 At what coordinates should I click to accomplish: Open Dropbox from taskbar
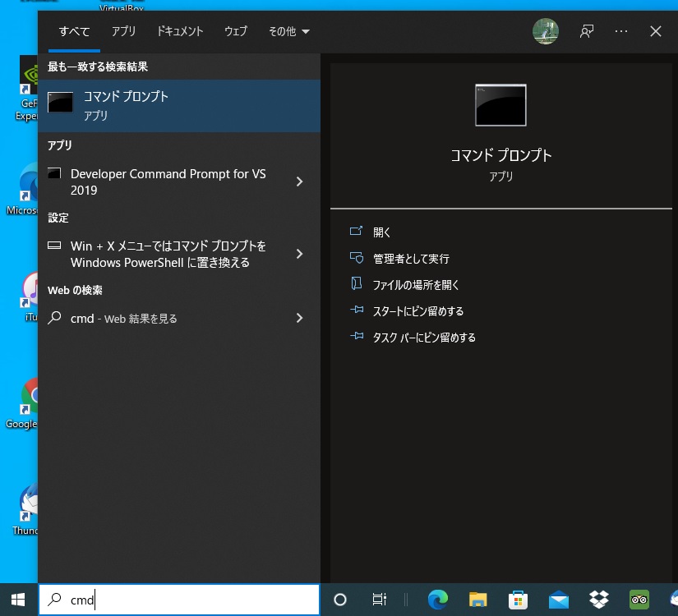tap(599, 600)
